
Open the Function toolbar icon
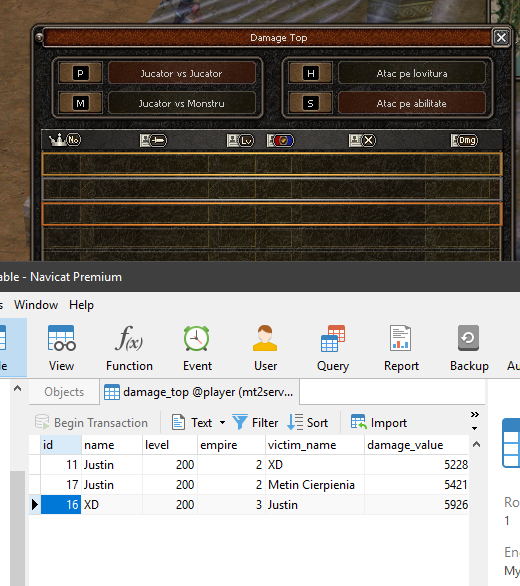tap(129, 338)
